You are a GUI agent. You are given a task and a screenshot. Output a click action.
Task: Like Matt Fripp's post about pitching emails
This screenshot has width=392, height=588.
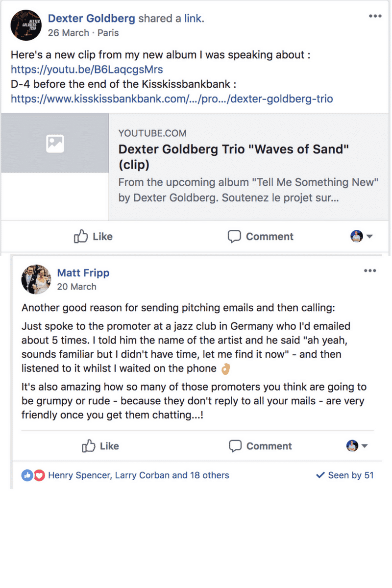pos(100,446)
